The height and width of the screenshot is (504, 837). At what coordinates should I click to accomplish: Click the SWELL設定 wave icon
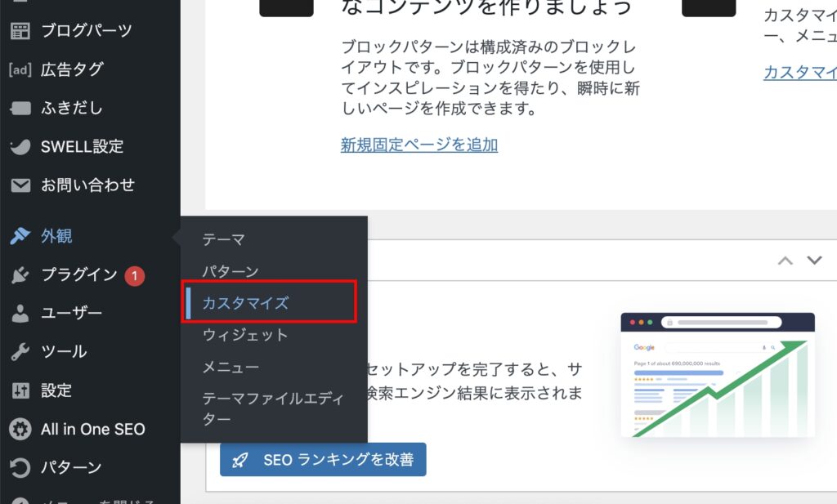point(20,147)
